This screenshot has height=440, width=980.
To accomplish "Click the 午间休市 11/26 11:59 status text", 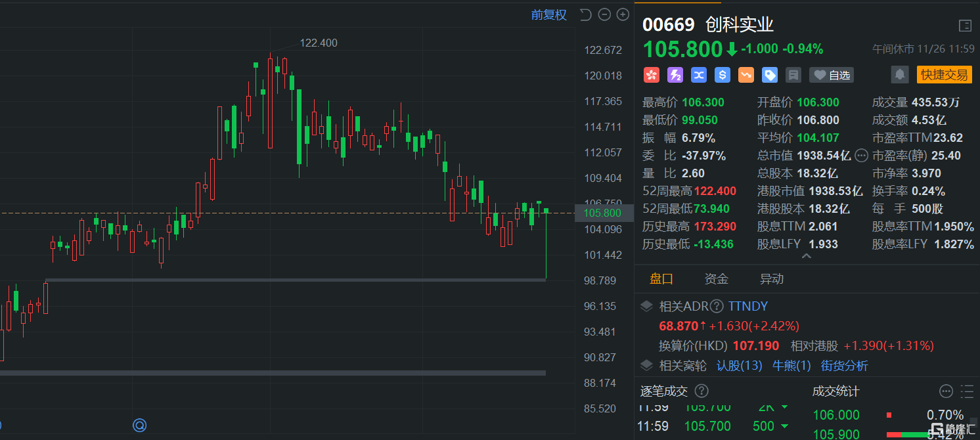I will pos(923,49).
